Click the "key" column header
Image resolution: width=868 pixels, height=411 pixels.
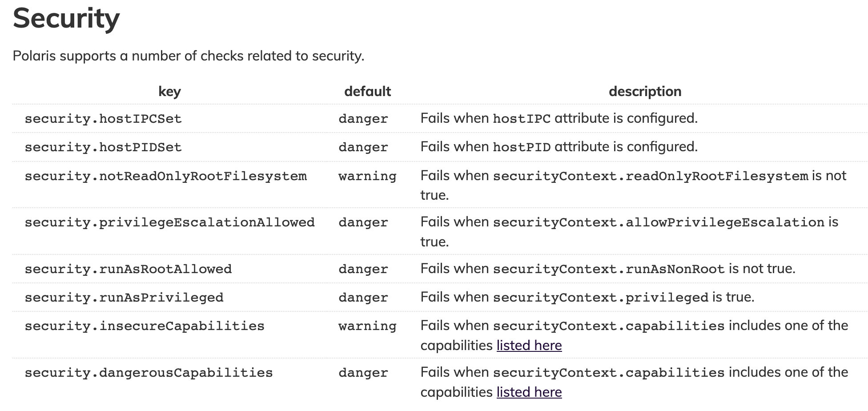click(x=169, y=92)
